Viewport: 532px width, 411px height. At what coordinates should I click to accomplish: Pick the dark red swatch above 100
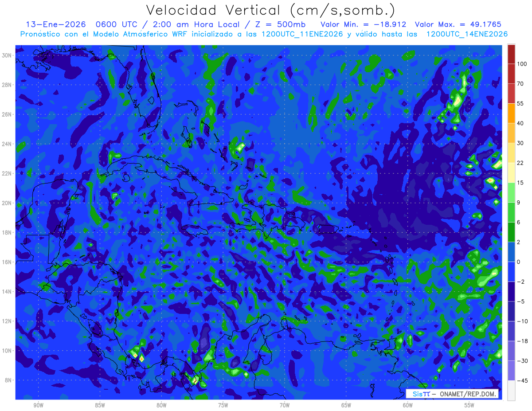pos(511,54)
